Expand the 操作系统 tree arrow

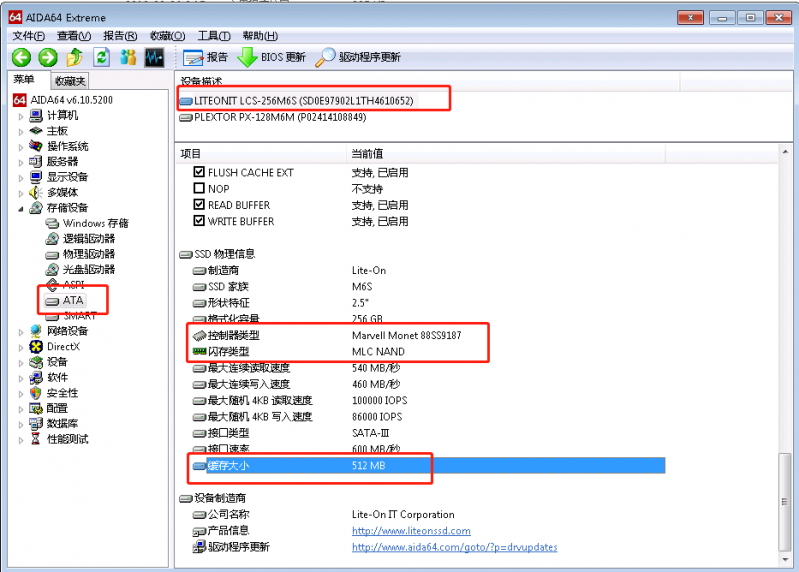[x=21, y=147]
